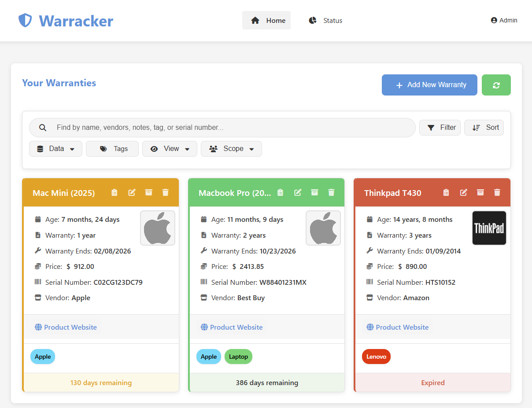This screenshot has height=408, width=532.
Task: Click the red Lenovo tag
Action: pyautogui.click(x=376, y=357)
